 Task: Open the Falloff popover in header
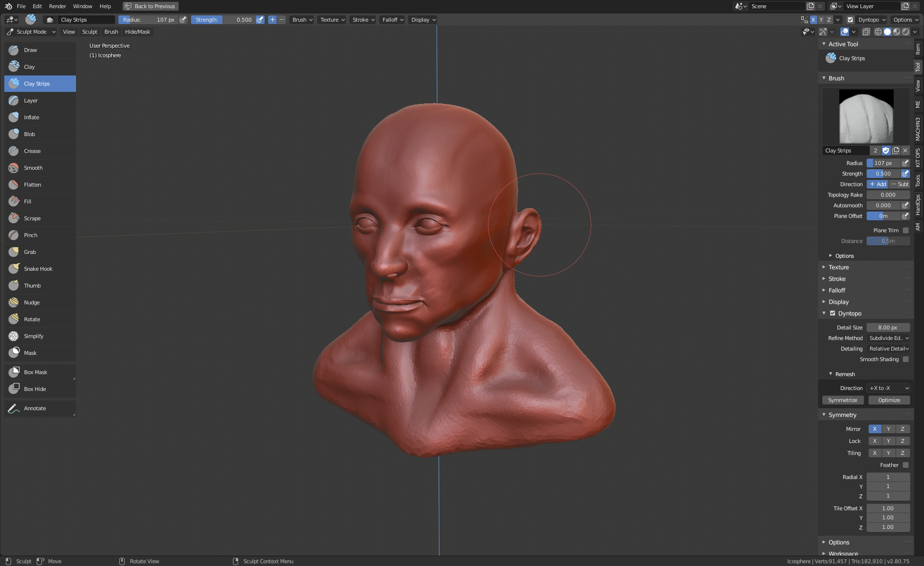[393, 20]
